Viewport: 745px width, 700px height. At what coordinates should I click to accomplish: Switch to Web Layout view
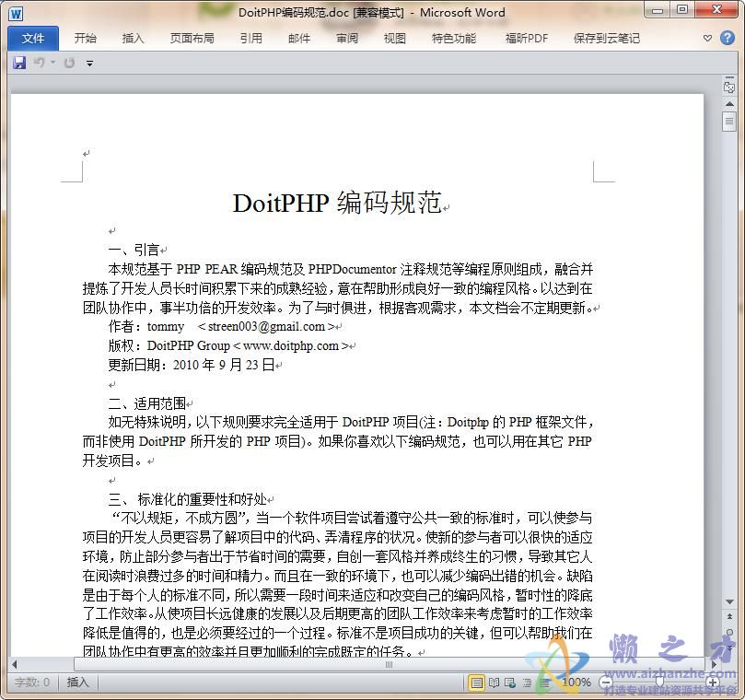(510, 683)
